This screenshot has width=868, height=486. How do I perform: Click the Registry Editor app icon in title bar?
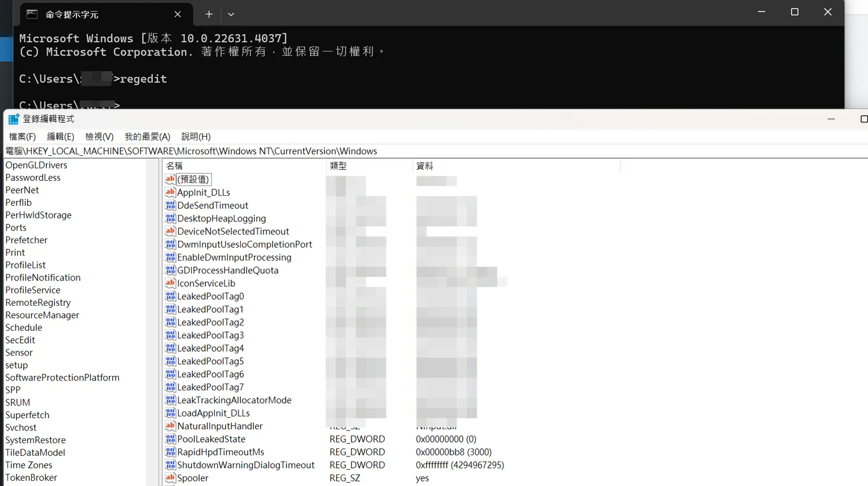point(13,119)
